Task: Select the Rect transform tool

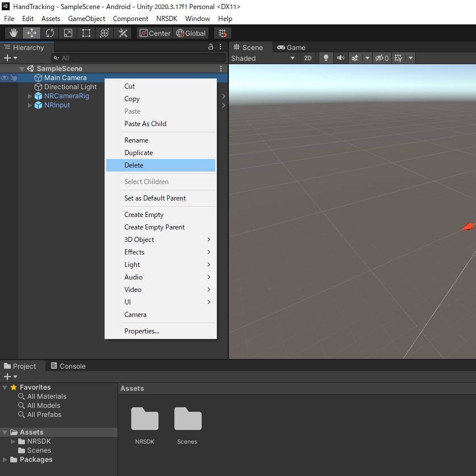Action: coord(86,33)
